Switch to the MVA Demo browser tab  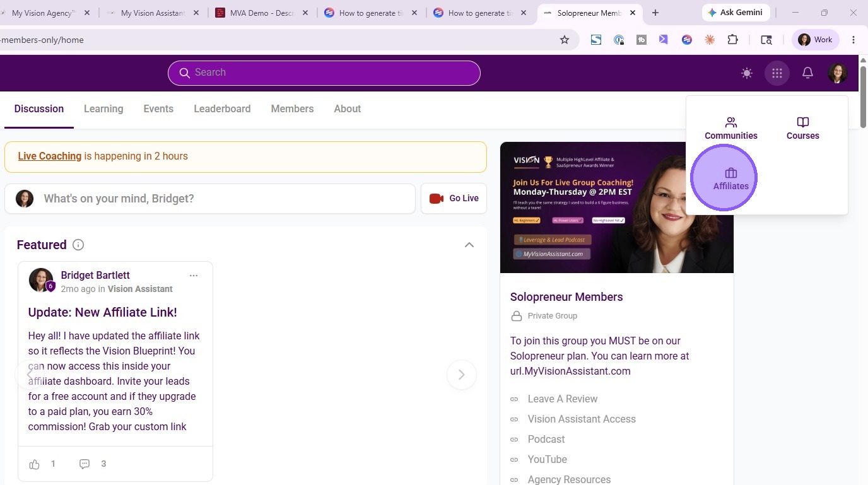tap(261, 13)
